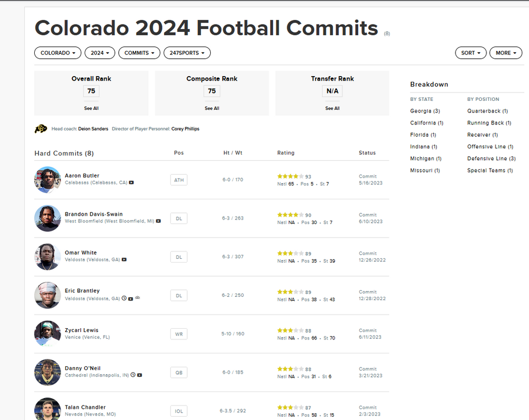
Task: Click the video icon in Eric Brantley's row
Action: tap(131, 298)
